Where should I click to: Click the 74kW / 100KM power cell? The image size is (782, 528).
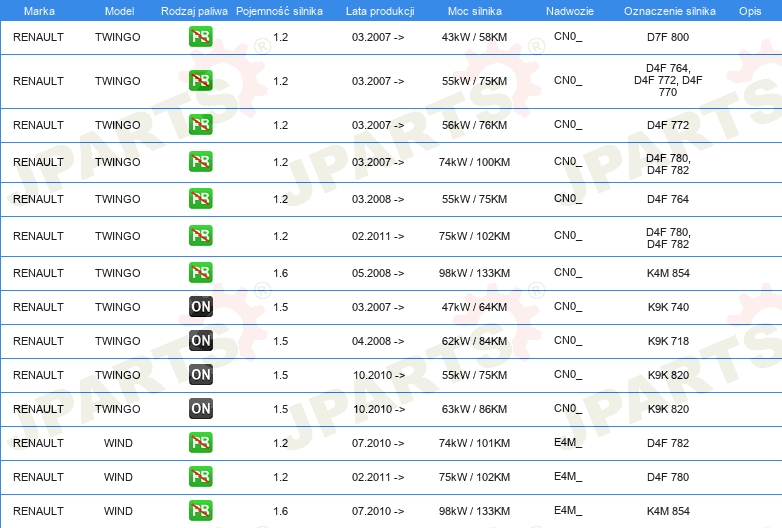pyautogui.click(x=474, y=162)
